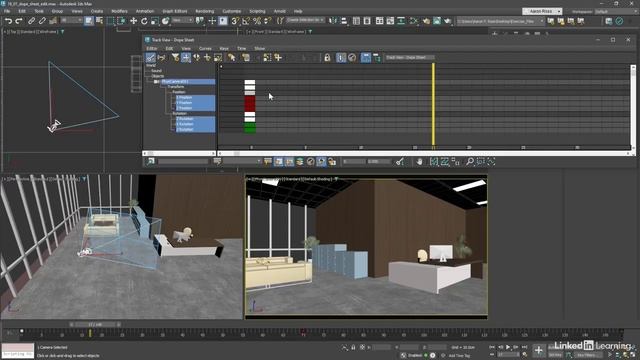Viewport: 640px width, 360px height.
Task: Click the Dope Sheet horizontal scrollbar
Action: click(424, 153)
